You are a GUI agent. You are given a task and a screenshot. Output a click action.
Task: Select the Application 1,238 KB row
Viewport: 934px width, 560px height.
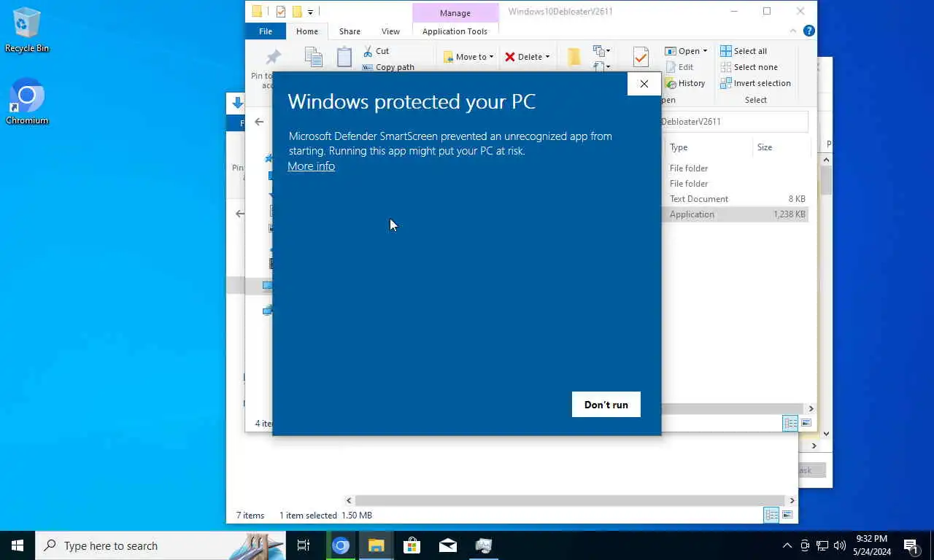[x=736, y=214]
